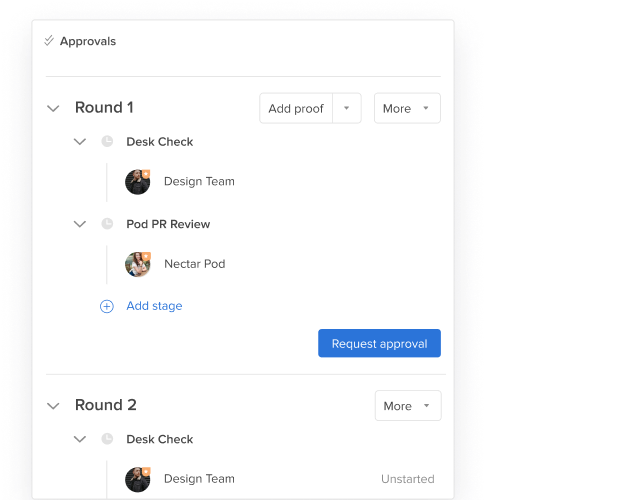The height and width of the screenshot is (500, 630).
Task: Click the plus circle icon beside Add stage
Action: coord(106,306)
